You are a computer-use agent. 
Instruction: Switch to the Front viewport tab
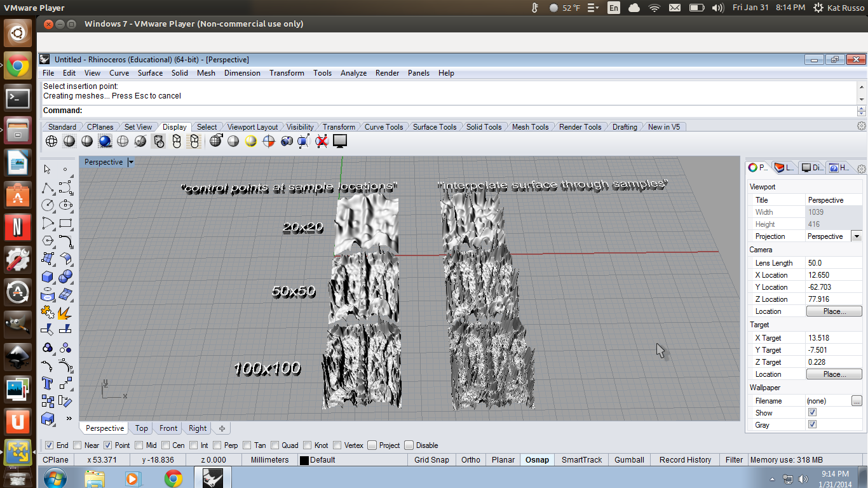pyautogui.click(x=167, y=428)
